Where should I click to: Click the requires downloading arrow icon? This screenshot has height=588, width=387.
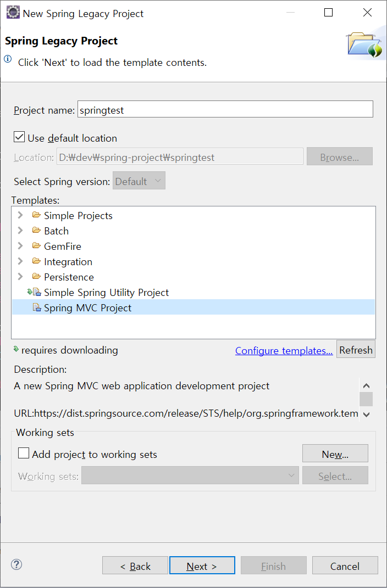pos(16,349)
